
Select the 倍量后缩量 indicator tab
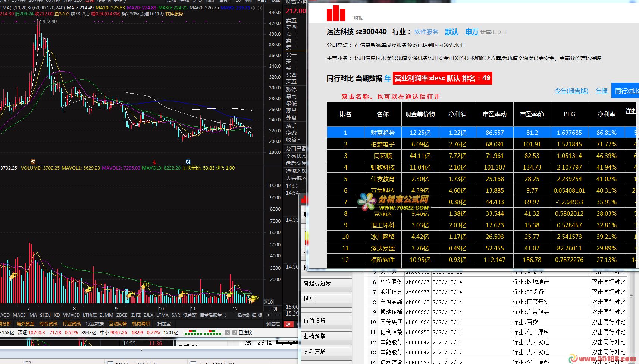pos(211,315)
